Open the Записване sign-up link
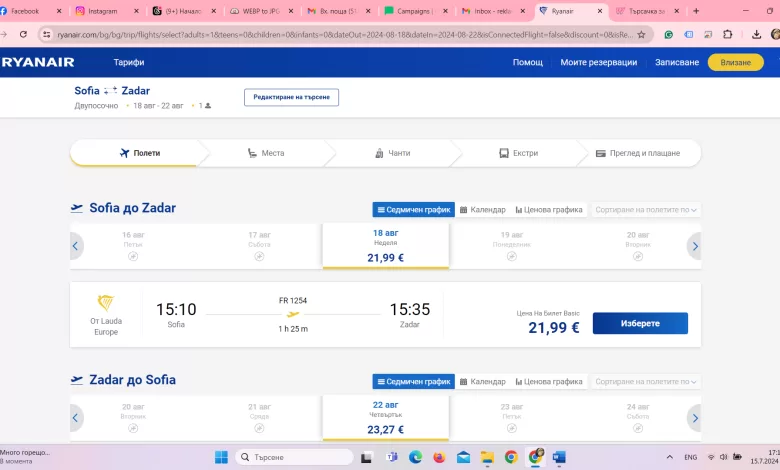 677,62
